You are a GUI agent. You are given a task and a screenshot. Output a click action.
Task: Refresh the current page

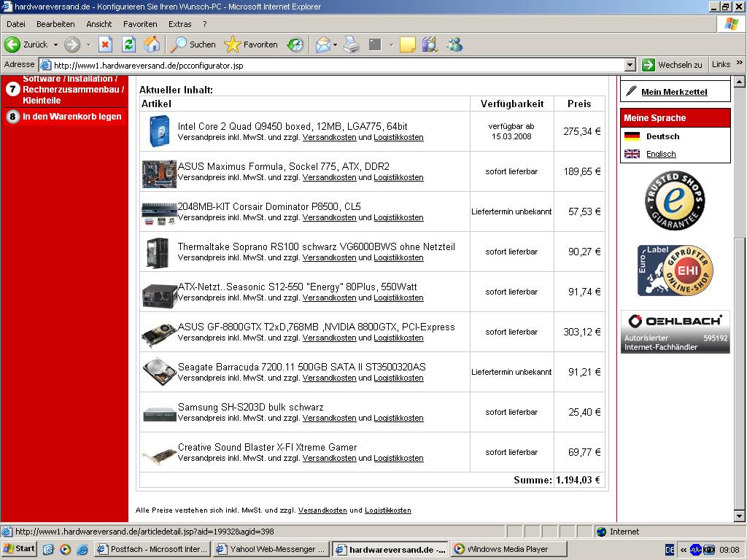(x=128, y=44)
